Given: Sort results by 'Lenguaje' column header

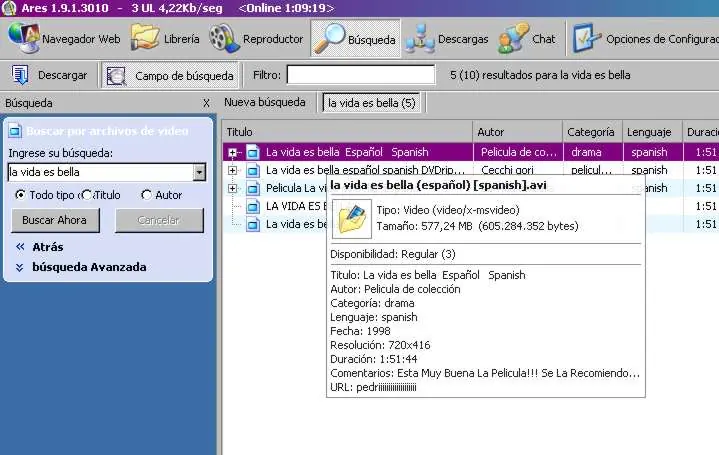Looking at the screenshot, I should coord(653,132).
